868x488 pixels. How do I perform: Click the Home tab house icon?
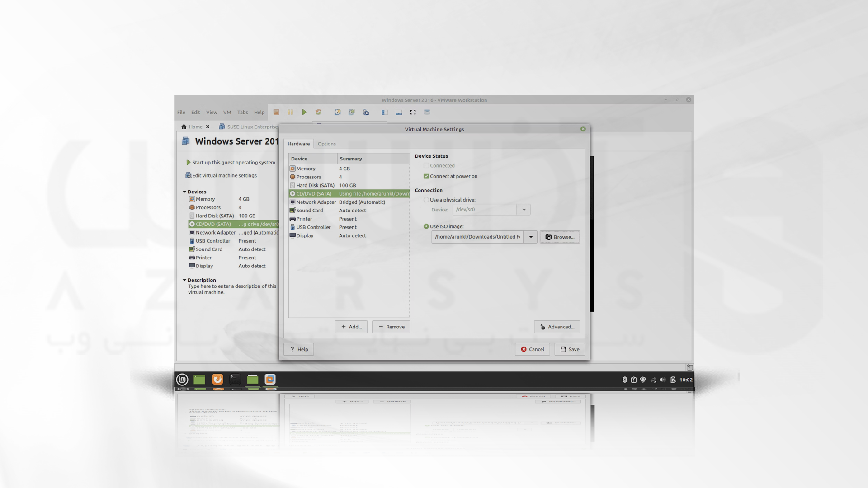point(184,127)
